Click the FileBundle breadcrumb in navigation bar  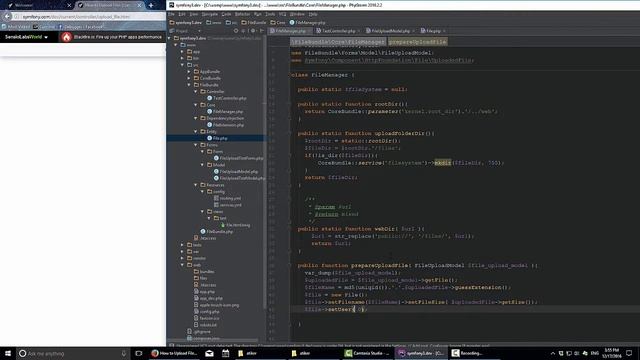click(x=253, y=22)
